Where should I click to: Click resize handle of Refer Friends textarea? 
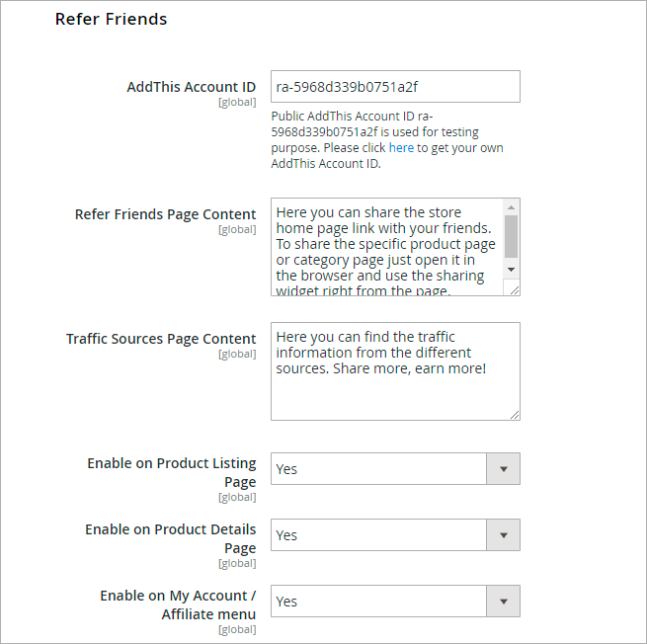[514, 289]
